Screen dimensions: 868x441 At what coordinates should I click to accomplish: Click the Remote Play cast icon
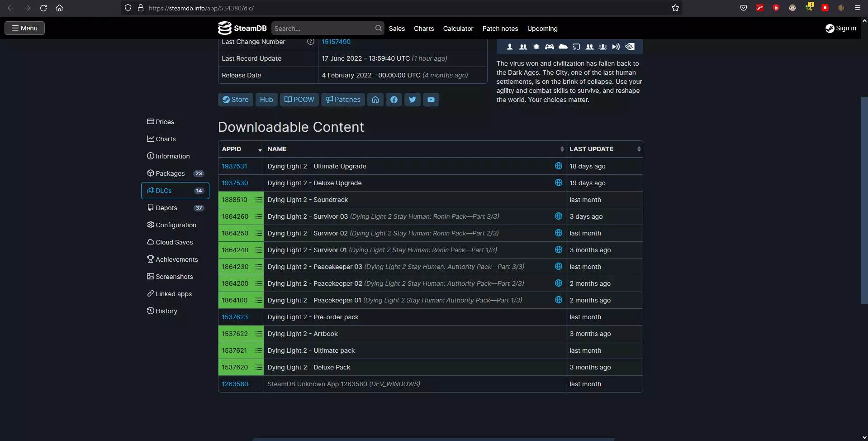576,47
